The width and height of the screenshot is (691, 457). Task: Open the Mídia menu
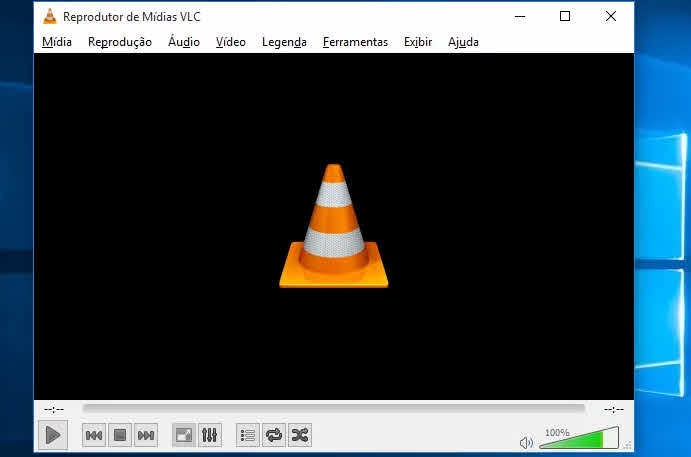pos(57,42)
